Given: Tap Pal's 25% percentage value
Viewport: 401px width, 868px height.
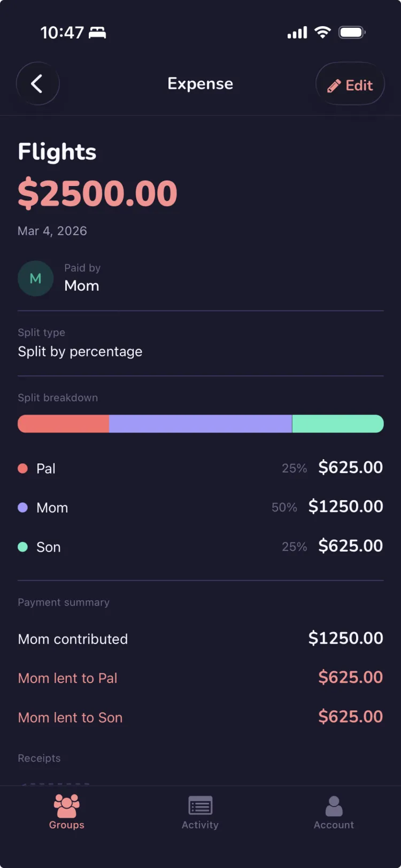Looking at the screenshot, I should pos(294,468).
